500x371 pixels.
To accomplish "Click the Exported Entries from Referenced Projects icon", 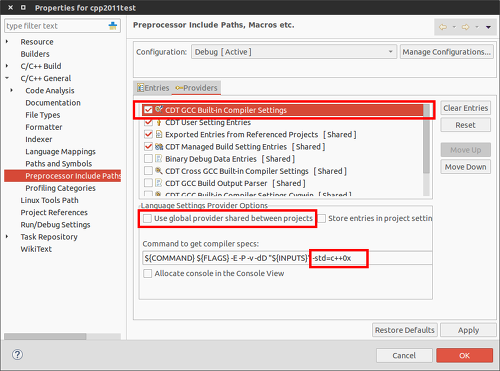I will pos(159,134).
